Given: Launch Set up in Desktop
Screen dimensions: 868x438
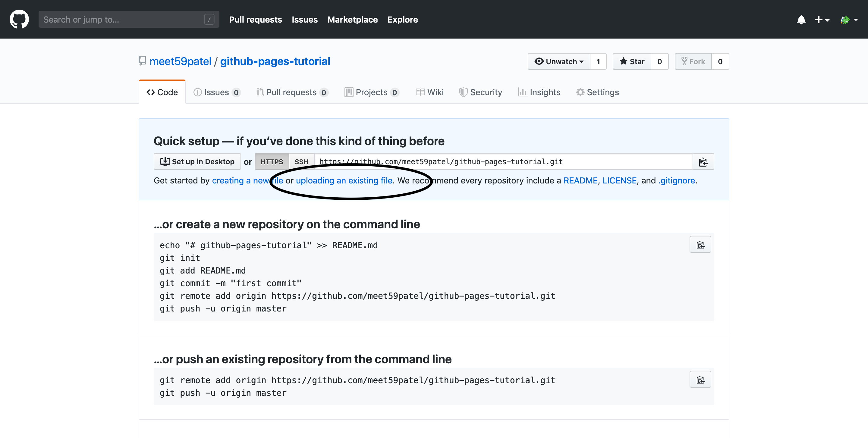Looking at the screenshot, I should (x=197, y=161).
